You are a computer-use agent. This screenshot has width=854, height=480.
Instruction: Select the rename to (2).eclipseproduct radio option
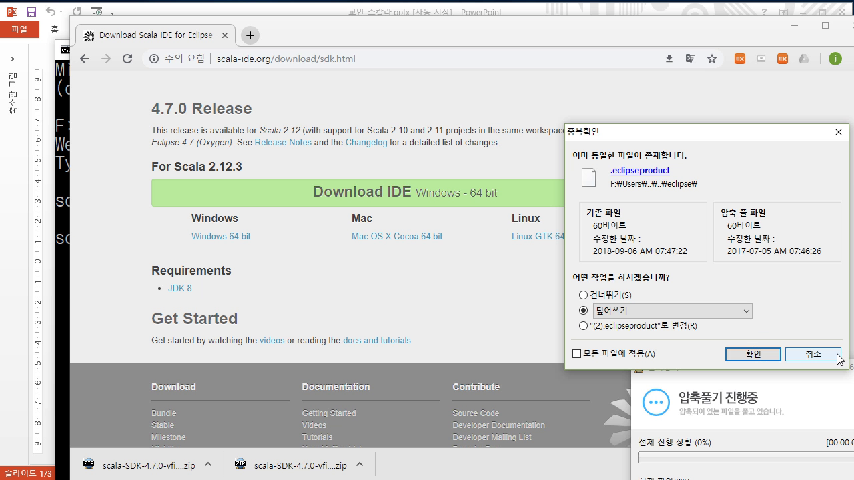pos(583,326)
